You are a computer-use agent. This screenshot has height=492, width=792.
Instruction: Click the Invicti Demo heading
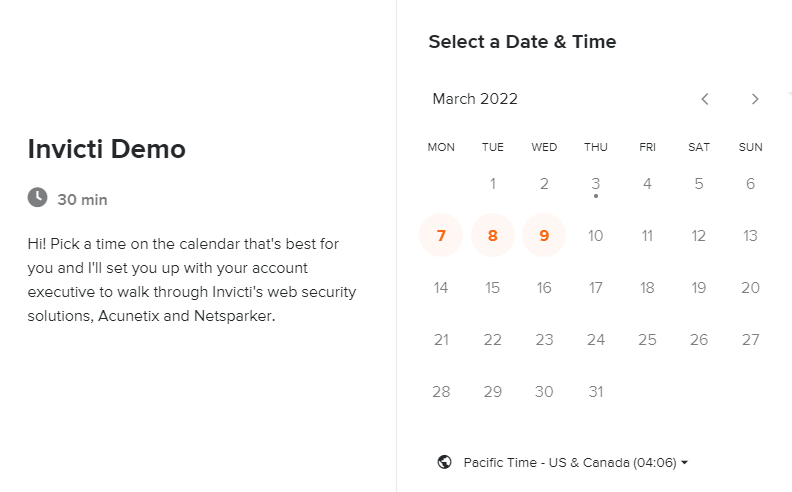coord(107,149)
